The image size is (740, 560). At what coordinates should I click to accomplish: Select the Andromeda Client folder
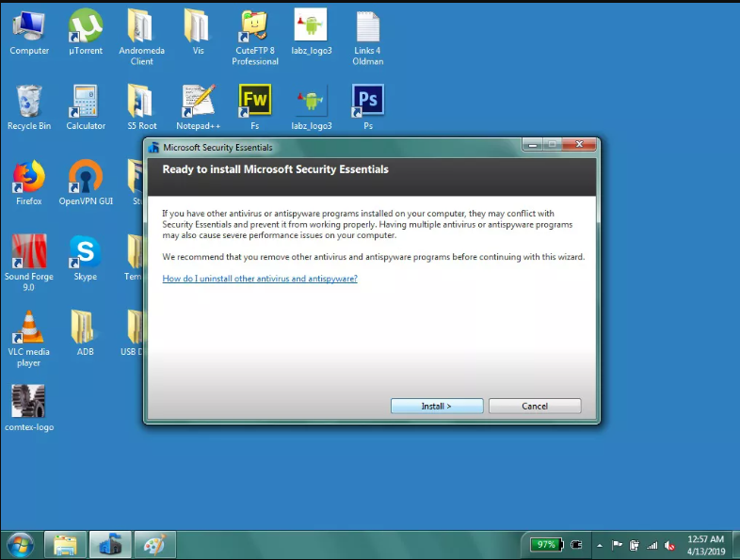tap(141, 37)
